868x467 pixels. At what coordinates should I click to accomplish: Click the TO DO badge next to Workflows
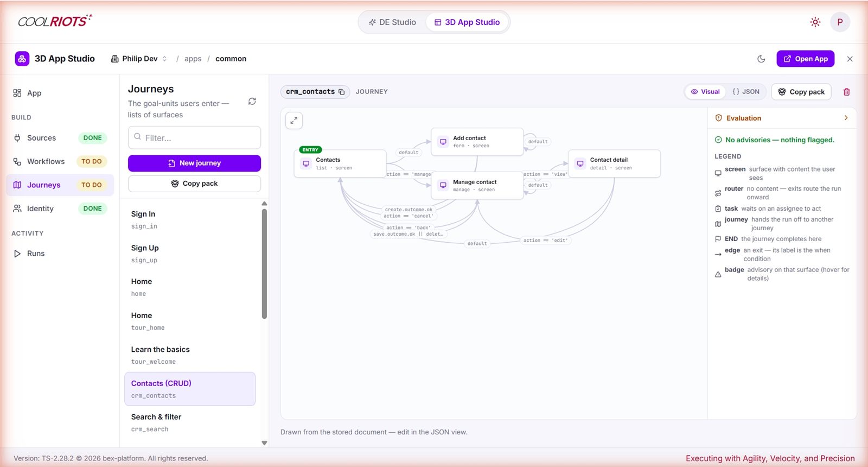click(92, 161)
